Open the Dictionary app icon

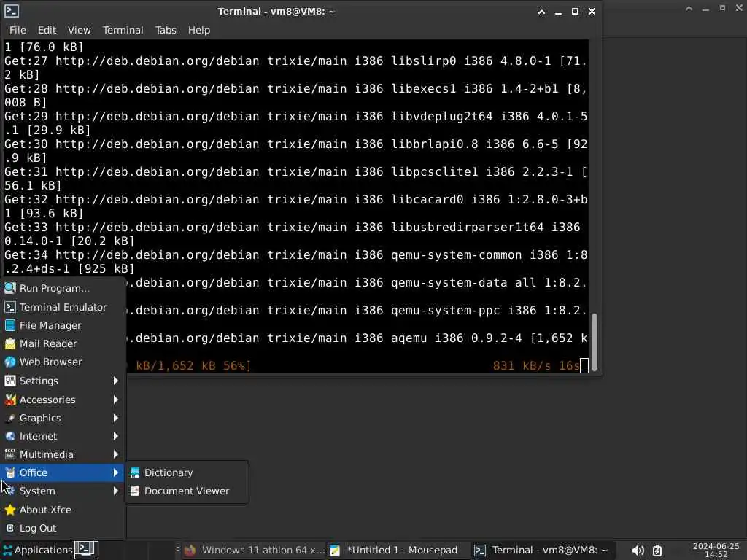(135, 472)
